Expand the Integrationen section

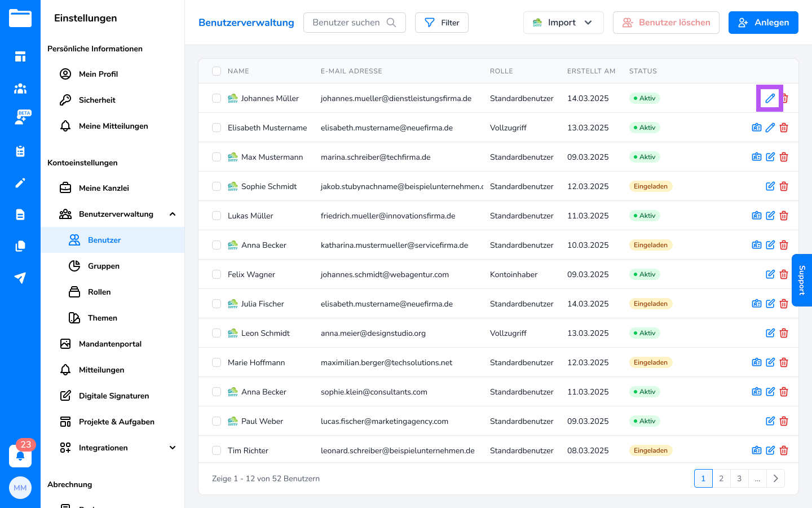tap(173, 448)
